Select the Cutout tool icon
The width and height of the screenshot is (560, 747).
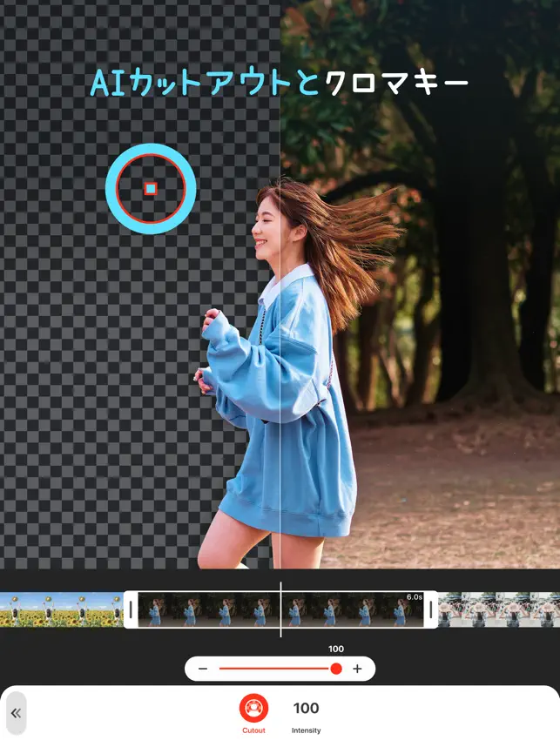(x=253, y=708)
